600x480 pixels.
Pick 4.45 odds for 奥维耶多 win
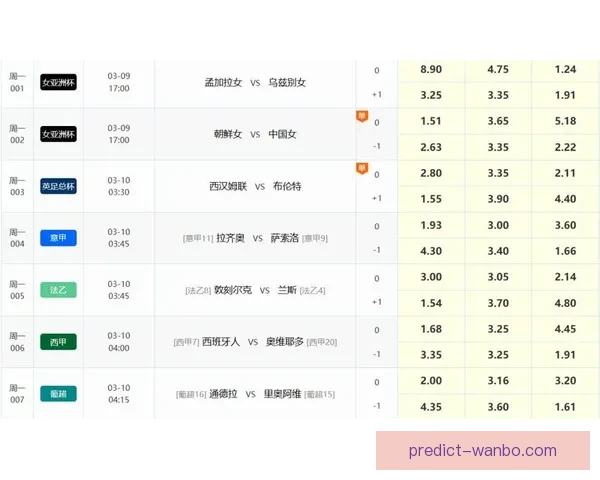pyautogui.click(x=565, y=329)
